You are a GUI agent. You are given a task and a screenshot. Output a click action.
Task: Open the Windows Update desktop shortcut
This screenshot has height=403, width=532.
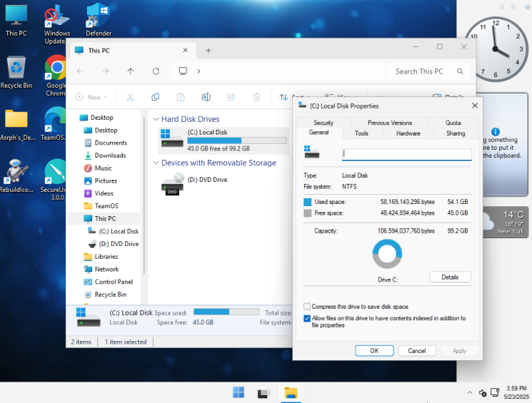click(56, 24)
